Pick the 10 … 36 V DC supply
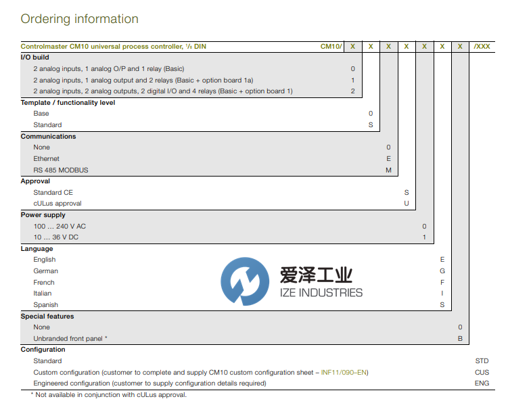 click(57, 237)
